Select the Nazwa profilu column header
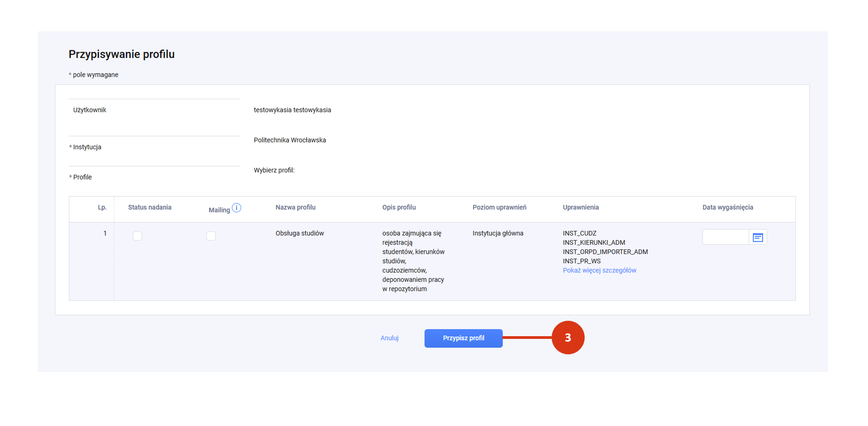Image resolution: width=868 pixels, height=426 pixels. (x=296, y=207)
